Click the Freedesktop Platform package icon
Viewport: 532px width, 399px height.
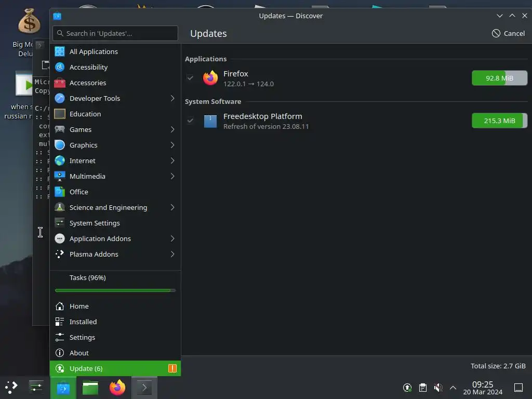(x=210, y=121)
